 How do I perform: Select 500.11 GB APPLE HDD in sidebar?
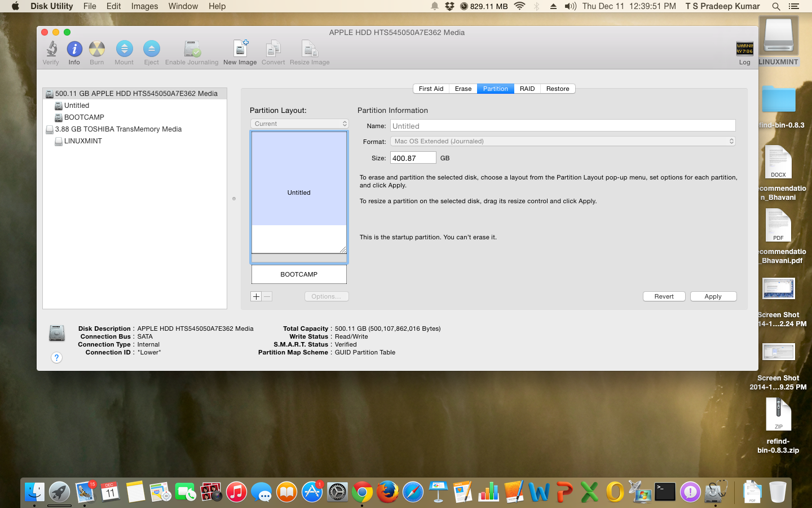(x=135, y=94)
